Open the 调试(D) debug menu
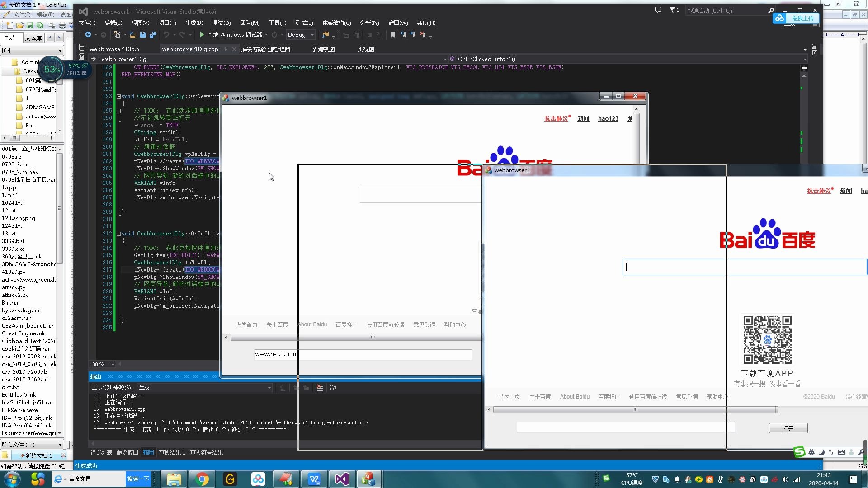This screenshot has width=868, height=488. point(221,23)
